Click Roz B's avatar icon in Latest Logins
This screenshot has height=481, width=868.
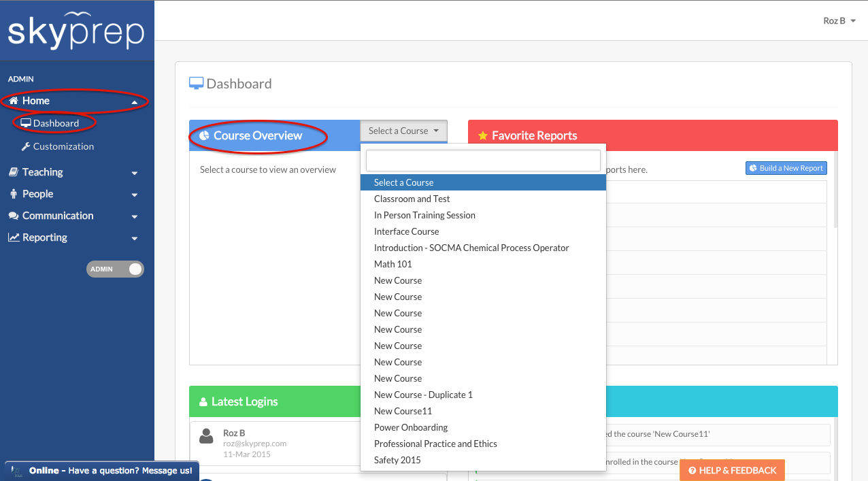click(206, 436)
